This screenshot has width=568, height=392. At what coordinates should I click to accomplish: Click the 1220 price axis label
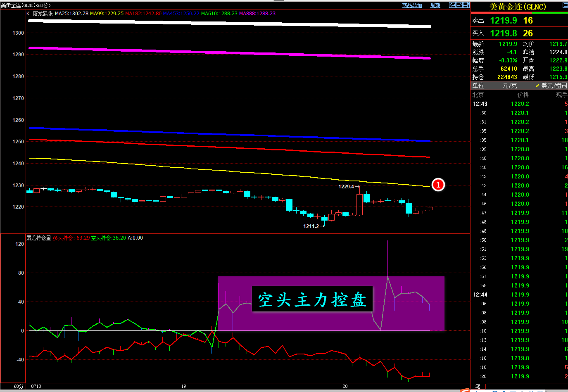point(19,207)
